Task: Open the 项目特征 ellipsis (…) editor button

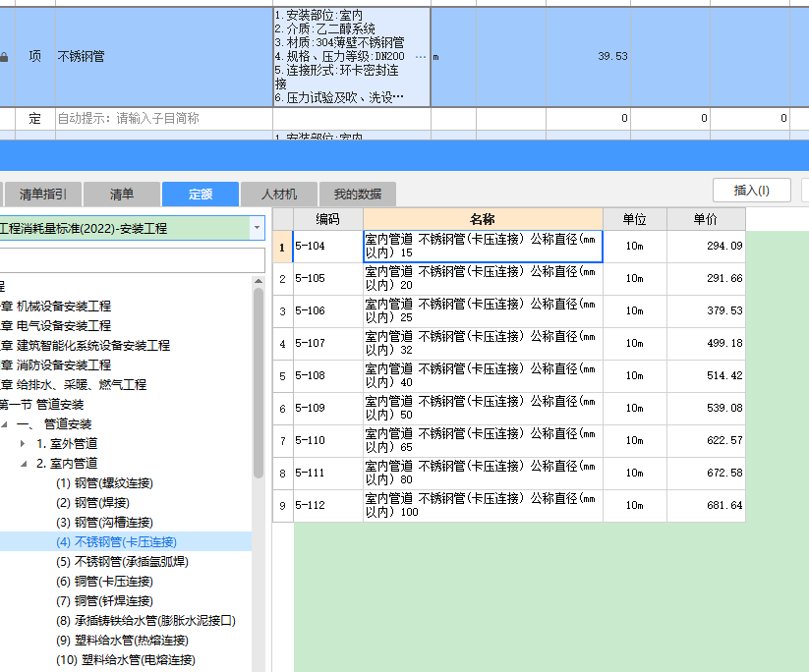Action: (x=422, y=57)
